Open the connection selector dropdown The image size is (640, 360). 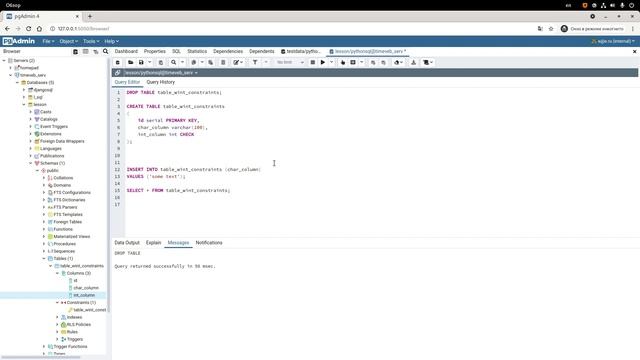[161, 73]
